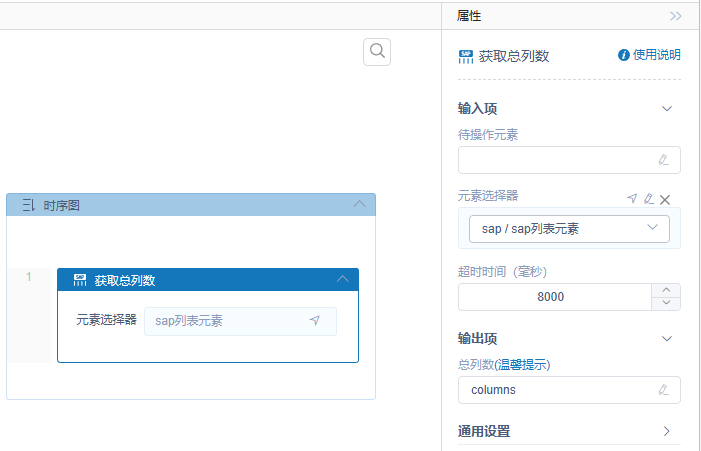Click the edit pencil icon beside 元素选择器 label

point(648,198)
